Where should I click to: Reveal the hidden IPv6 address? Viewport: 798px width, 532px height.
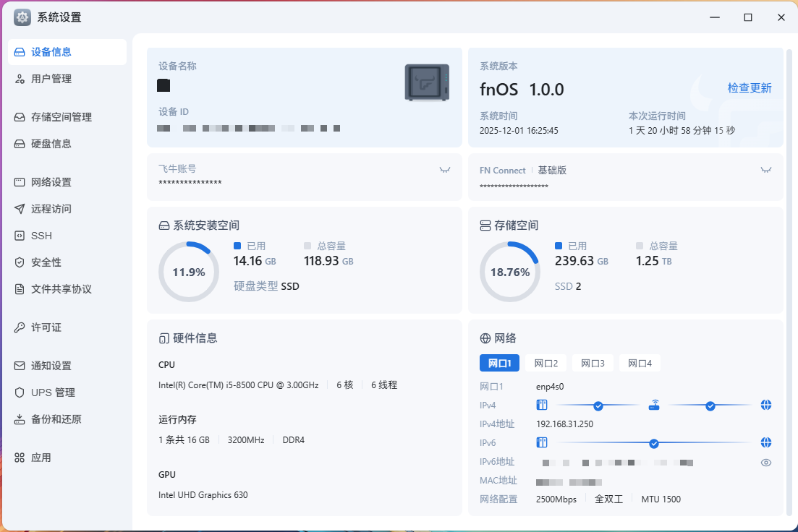pyautogui.click(x=766, y=462)
